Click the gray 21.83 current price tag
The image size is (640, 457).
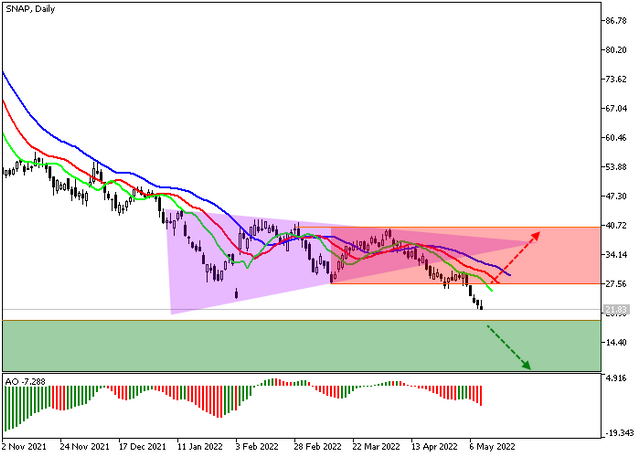point(616,309)
